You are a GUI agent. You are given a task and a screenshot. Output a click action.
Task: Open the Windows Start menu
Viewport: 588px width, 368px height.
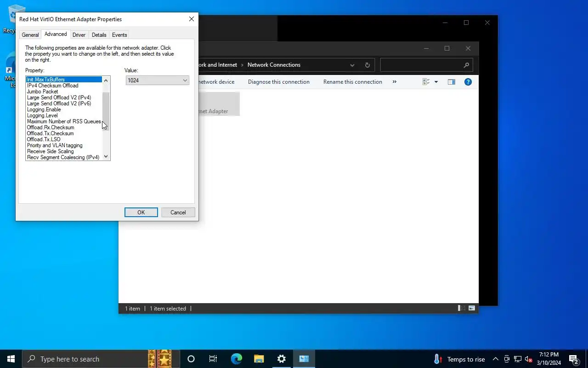point(11,359)
